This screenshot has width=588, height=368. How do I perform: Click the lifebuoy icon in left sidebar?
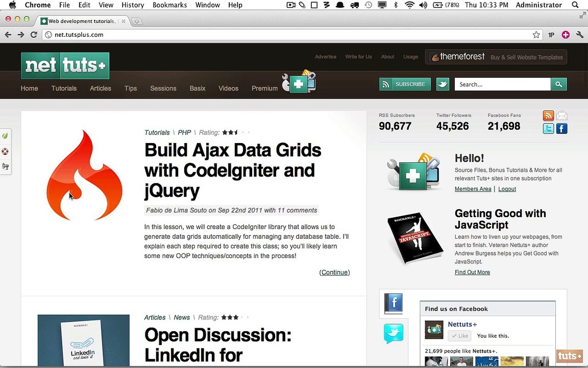click(5, 151)
